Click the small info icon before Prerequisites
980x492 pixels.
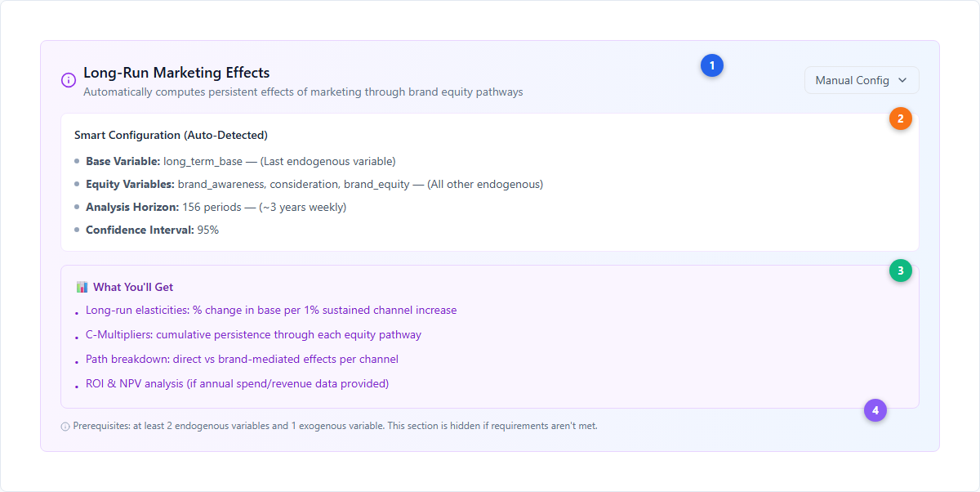[65, 426]
